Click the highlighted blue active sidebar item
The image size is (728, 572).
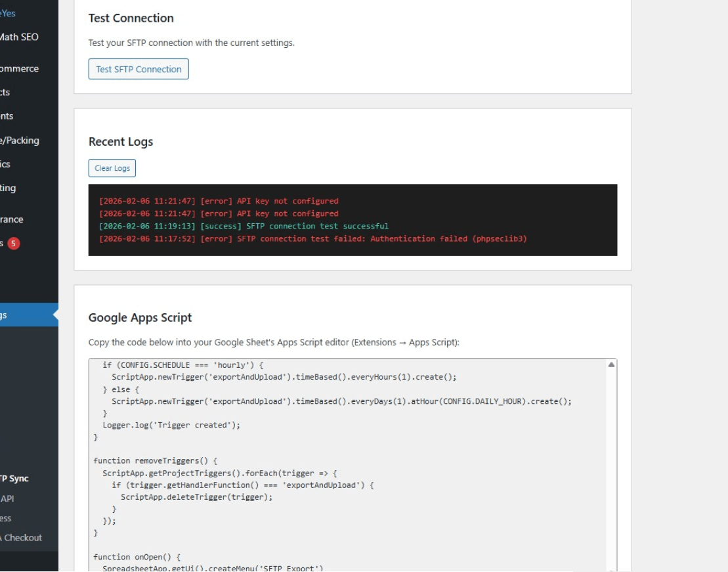26,315
